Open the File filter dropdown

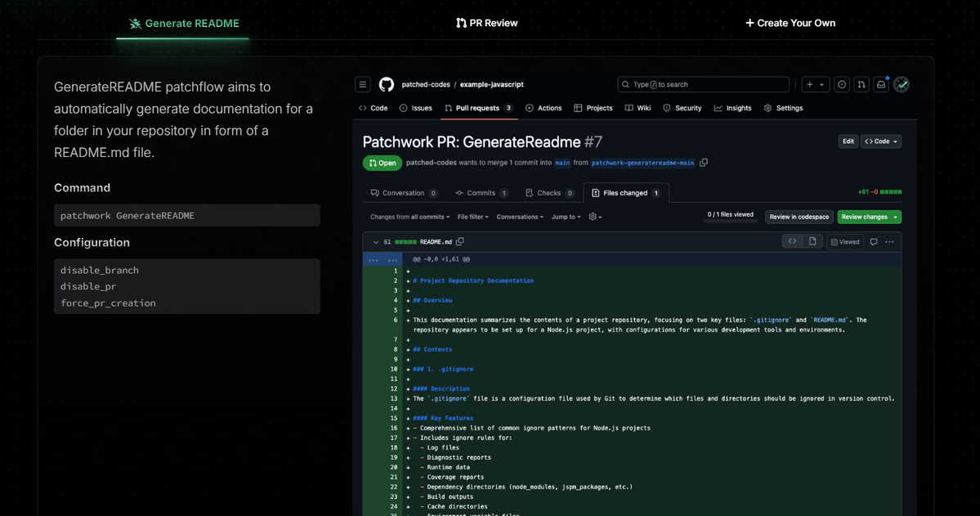473,217
